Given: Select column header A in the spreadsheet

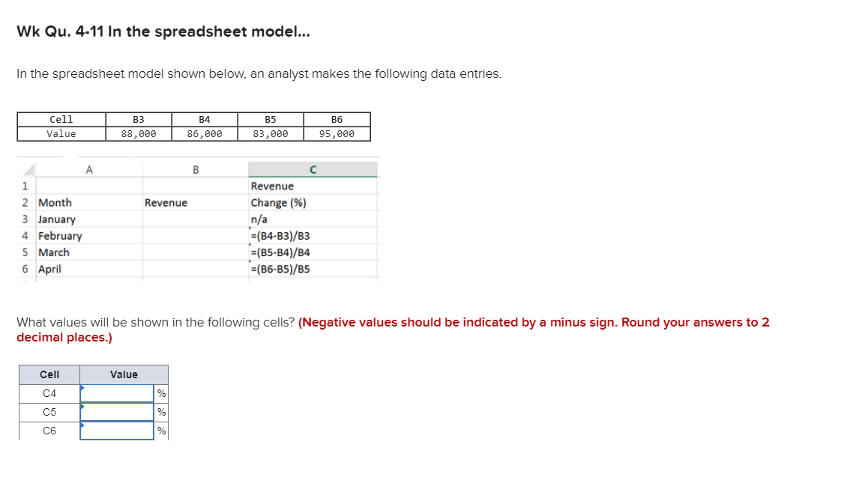Looking at the screenshot, I should [x=89, y=169].
